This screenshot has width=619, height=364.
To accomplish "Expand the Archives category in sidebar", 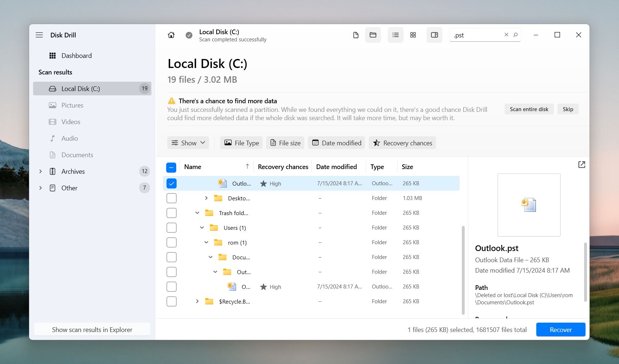I will click(x=41, y=172).
